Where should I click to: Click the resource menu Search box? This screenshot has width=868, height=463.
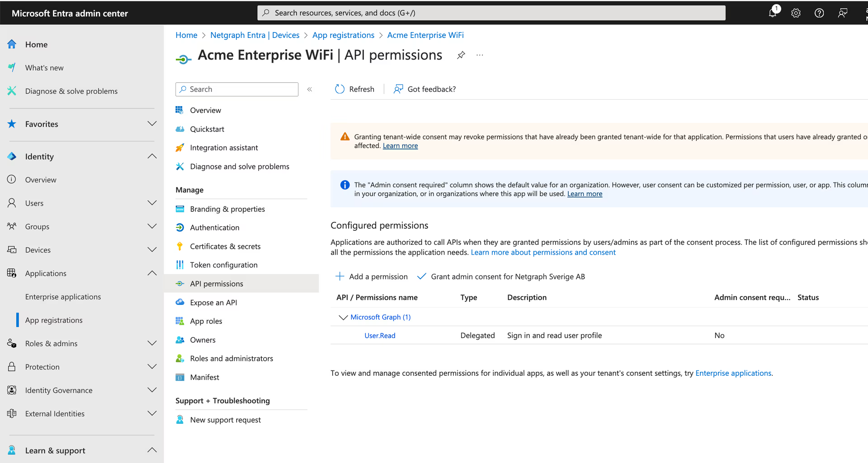237,89
